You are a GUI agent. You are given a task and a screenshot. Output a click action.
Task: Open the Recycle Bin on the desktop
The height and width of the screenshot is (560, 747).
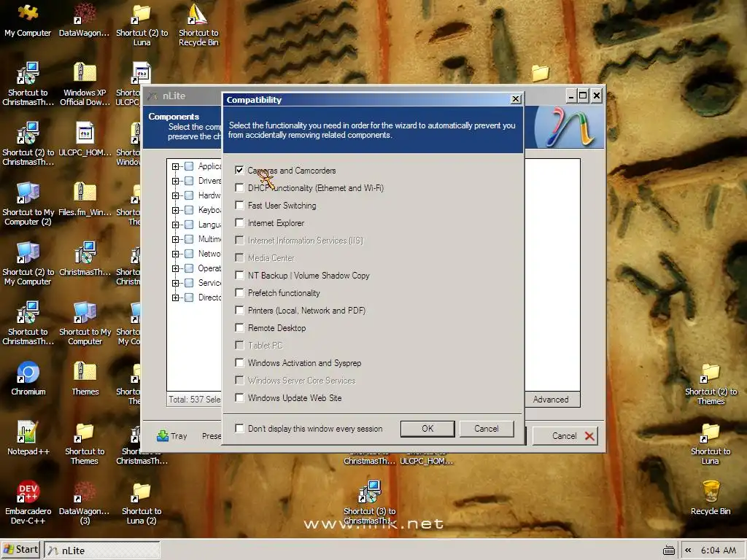click(x=711, y=498)
